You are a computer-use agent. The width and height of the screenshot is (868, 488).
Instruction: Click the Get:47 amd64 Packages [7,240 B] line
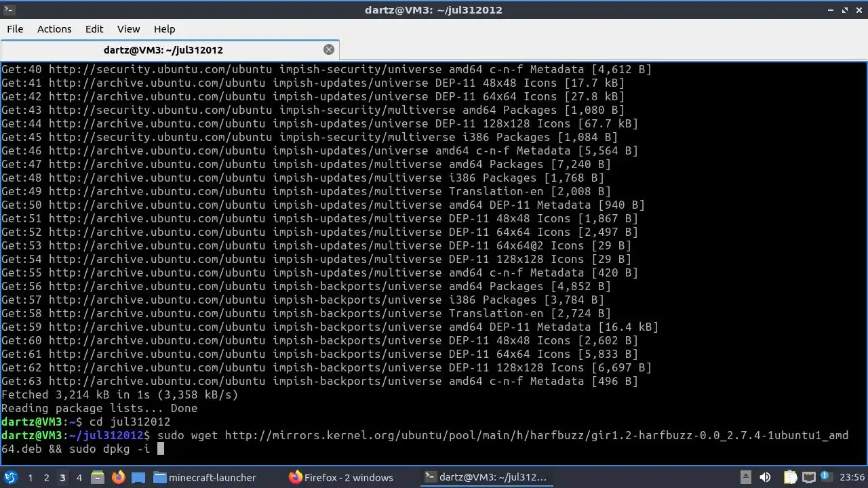(306, 164)
